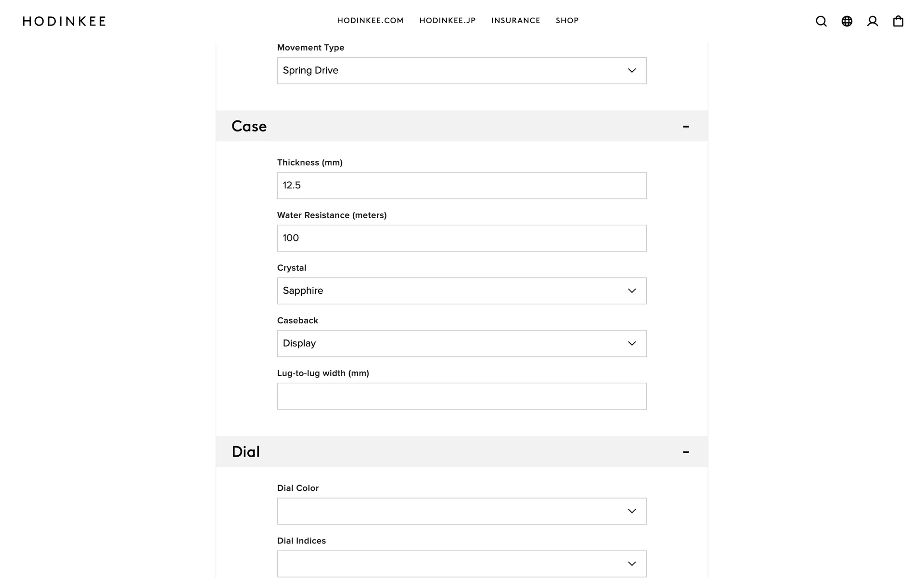Open the Dial Indices dropdown

click(462, 564)
